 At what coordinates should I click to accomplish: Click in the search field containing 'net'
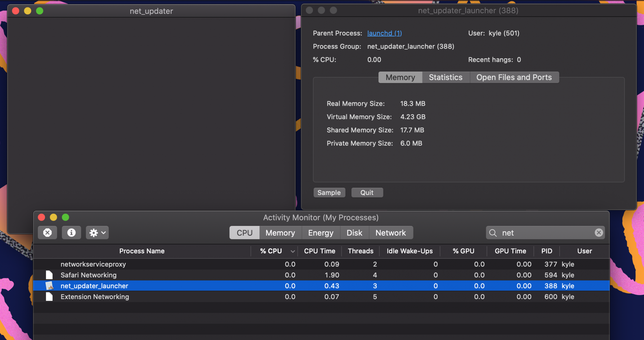[545, 233]
